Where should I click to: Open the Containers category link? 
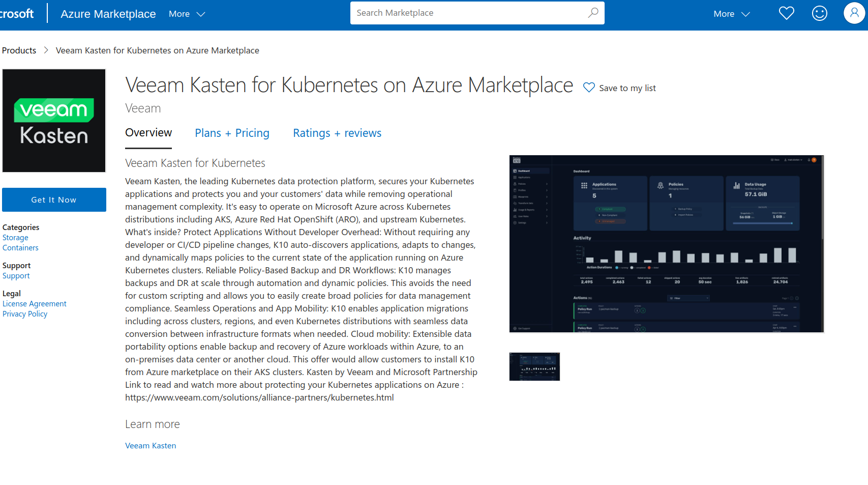pos(20,248)
